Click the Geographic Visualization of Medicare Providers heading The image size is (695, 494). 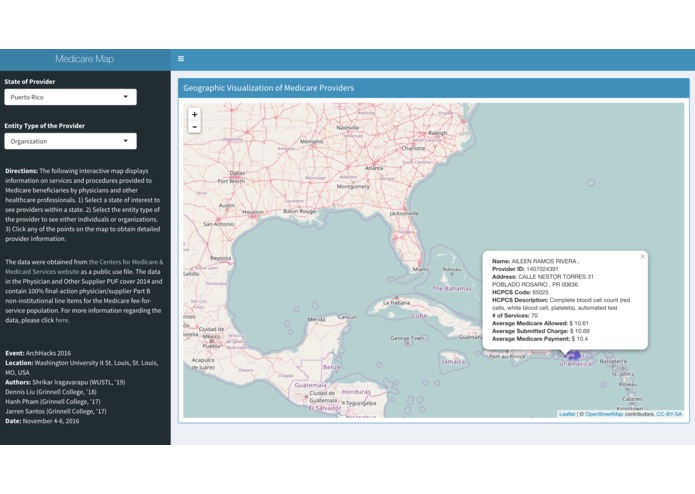click(269, 88)
